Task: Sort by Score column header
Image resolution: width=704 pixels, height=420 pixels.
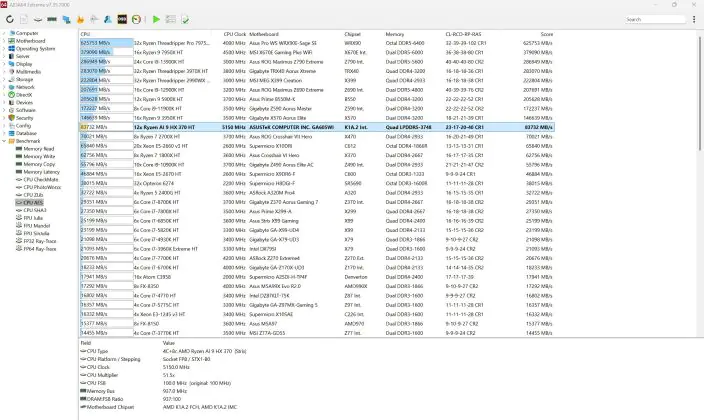Action: pos(546,34)
